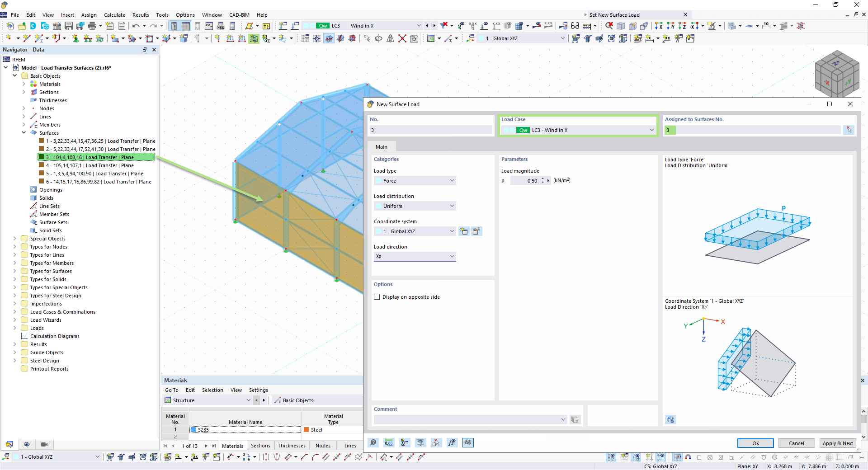The image size is (868, 470).
Task: Increase load magnitude with the spinner arrow
Action: click(543, 179)
